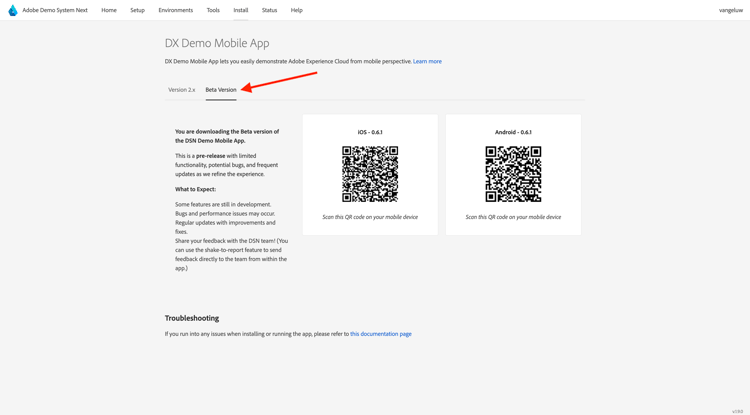This screenshot has width=750, height=415.
Task: Click the 'Troubleshooting' heading
Action: (x=192, y=318)
